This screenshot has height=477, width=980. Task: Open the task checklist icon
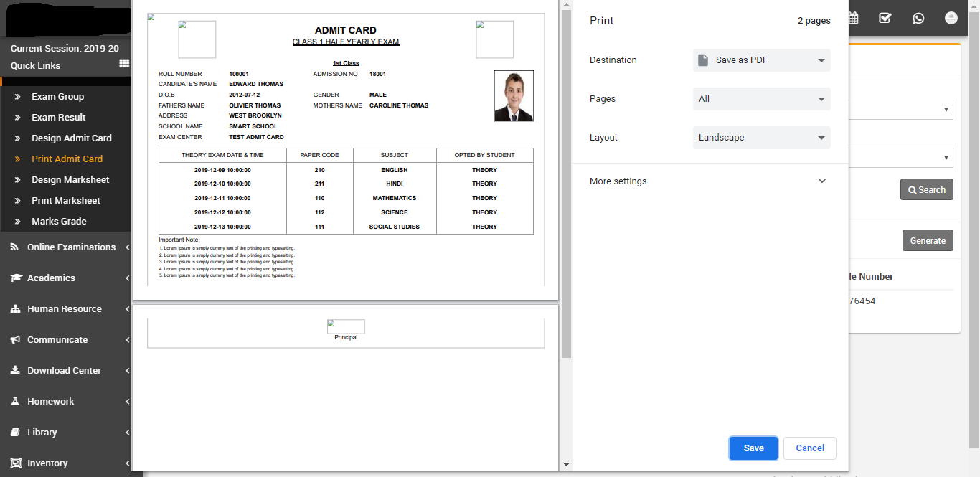tap(885, 19)
